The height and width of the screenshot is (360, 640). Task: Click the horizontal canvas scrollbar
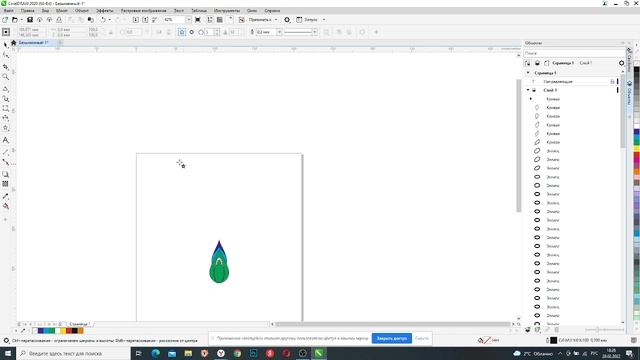(392, 324)
